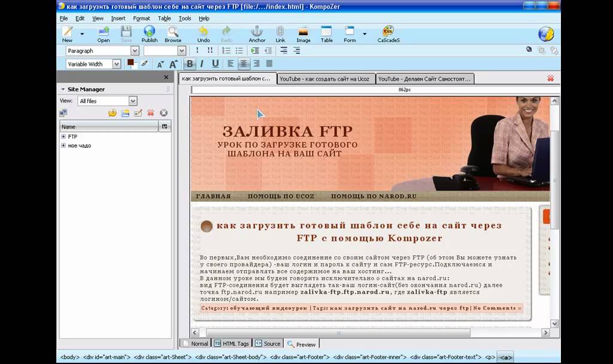Open the dropdown arrow beside New
The height and width of the screenshot is (364, 613).
click(82, 34)
